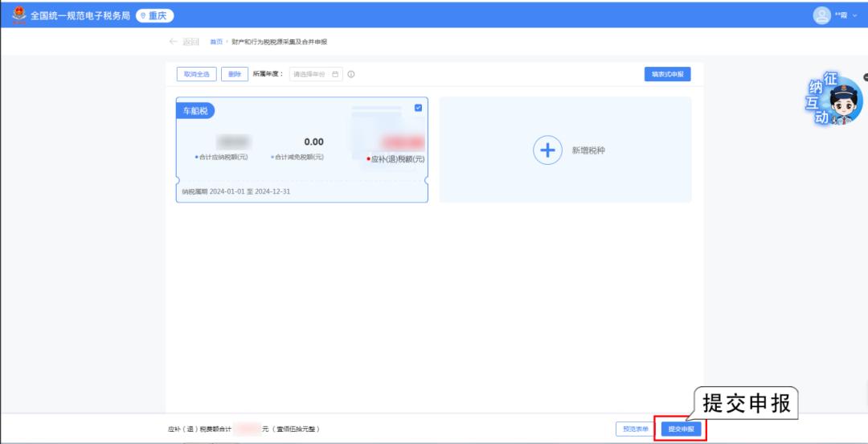Click the tax bureau emblem logo
868x444 pixels.
point(18,14)
